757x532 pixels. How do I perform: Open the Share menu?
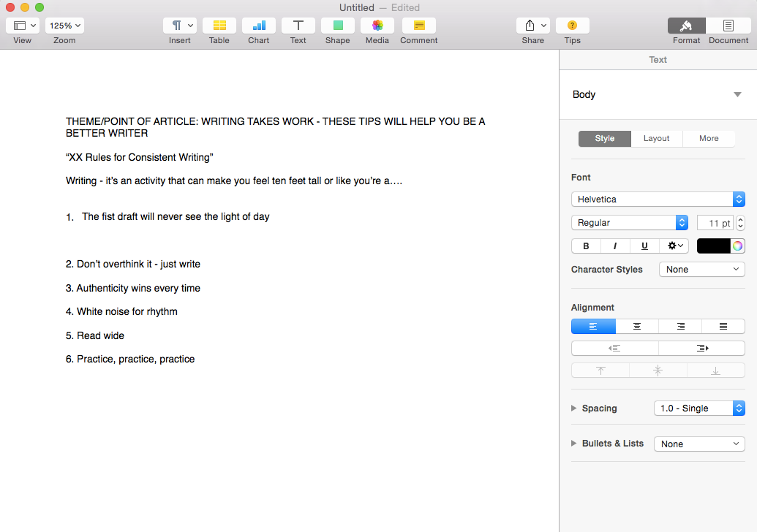[x=533, y=26]
